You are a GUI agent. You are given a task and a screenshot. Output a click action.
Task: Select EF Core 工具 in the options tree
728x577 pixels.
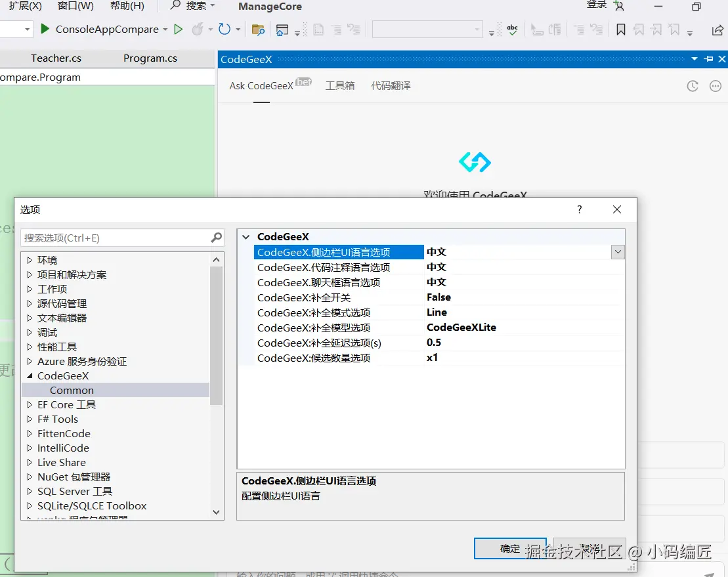click(x=66, y=405)
